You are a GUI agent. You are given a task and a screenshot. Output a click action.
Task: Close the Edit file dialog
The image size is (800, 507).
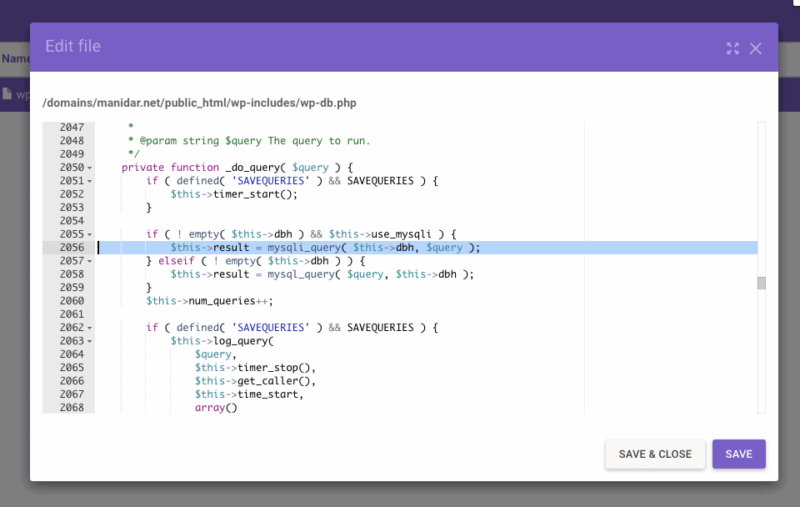[x=756, y=48]
